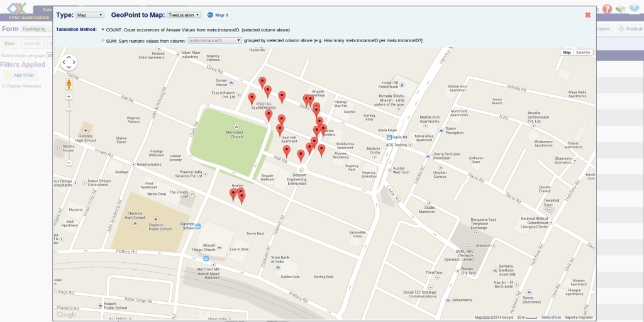Screen dimensions: 644x322
Task: Click the red marker left of Prestige Clarkewoods
Action: click(252, 99)
